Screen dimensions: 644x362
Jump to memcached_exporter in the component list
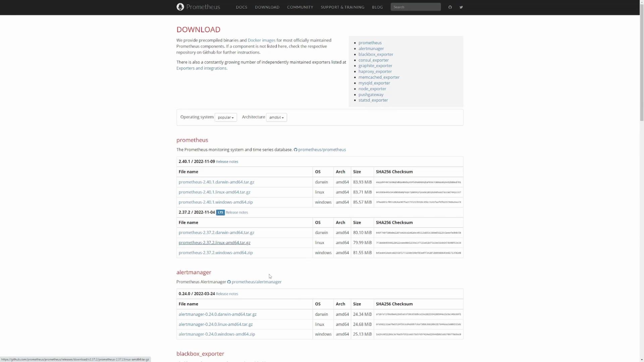pos(379,77)
